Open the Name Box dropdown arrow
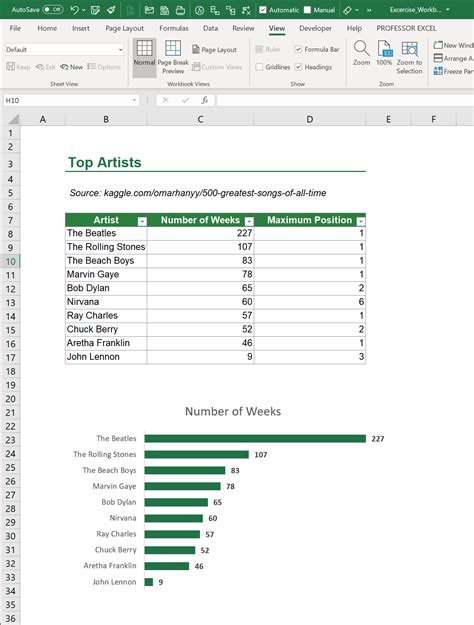 (x=134, y=100)
